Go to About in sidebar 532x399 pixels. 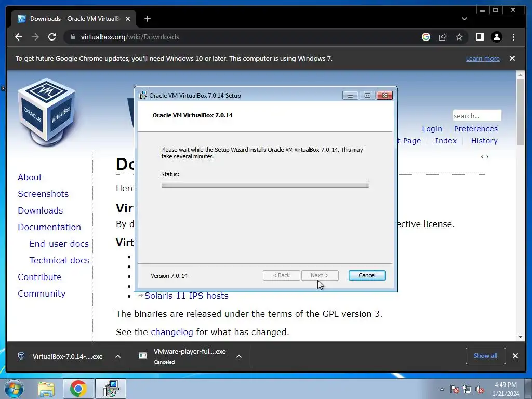[x=30, y=177]
